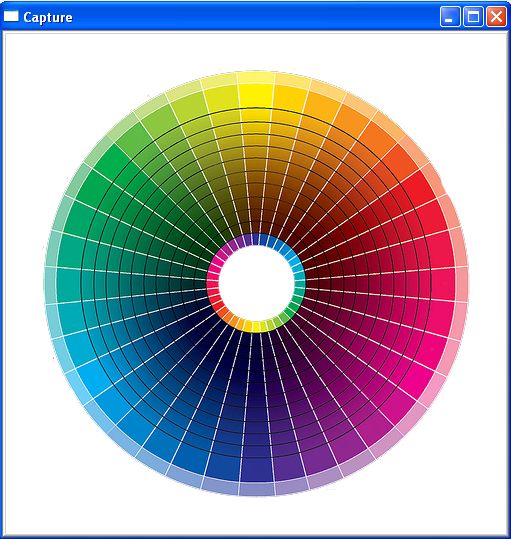Pick the indigo segment at the wheel bottom

pos(257,470)
